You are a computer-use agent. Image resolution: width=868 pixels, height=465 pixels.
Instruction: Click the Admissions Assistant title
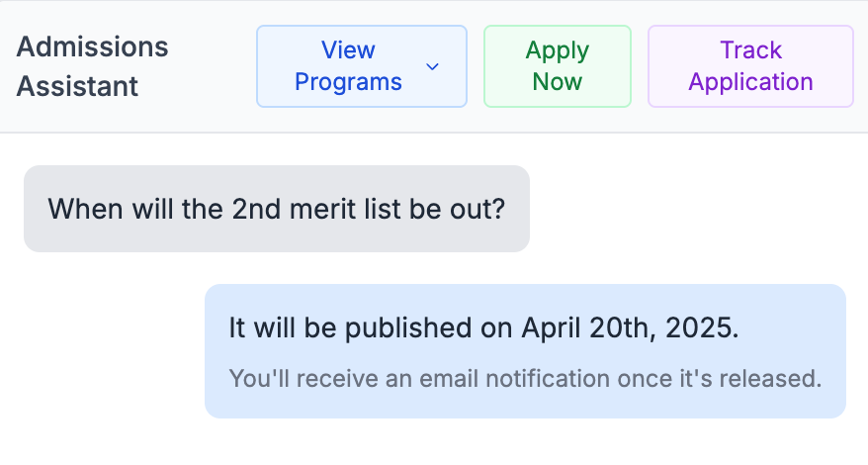coord(93,66)
